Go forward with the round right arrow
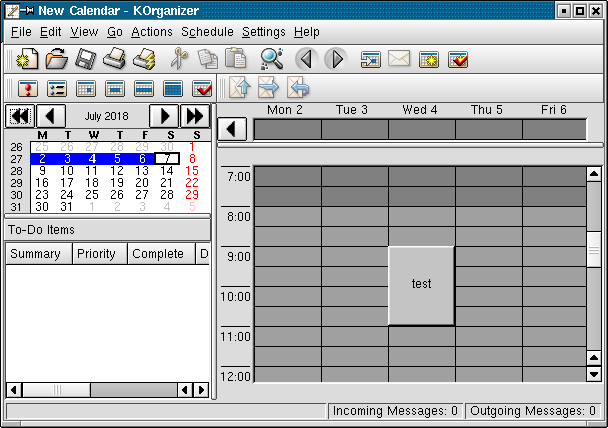Screen dimensions: 608x428 tap(336, 59)
